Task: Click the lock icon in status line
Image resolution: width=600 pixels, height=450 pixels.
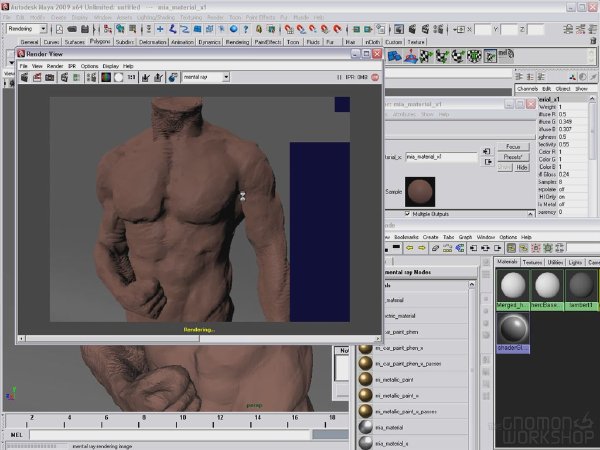Action: pyautogui.click(x=259, y=29)
